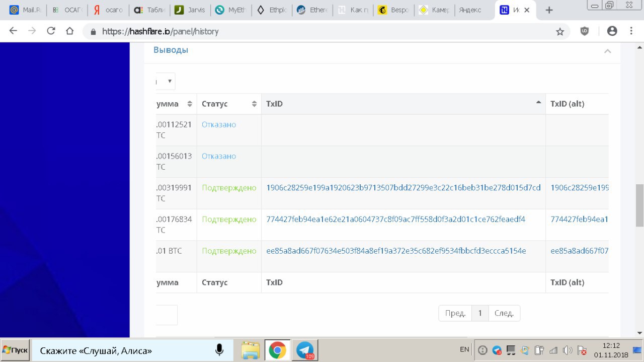Image resolution: width=644 pixels, height=362 pixels.
Task: Open Telegram from the taskbar
Action: 304,350
